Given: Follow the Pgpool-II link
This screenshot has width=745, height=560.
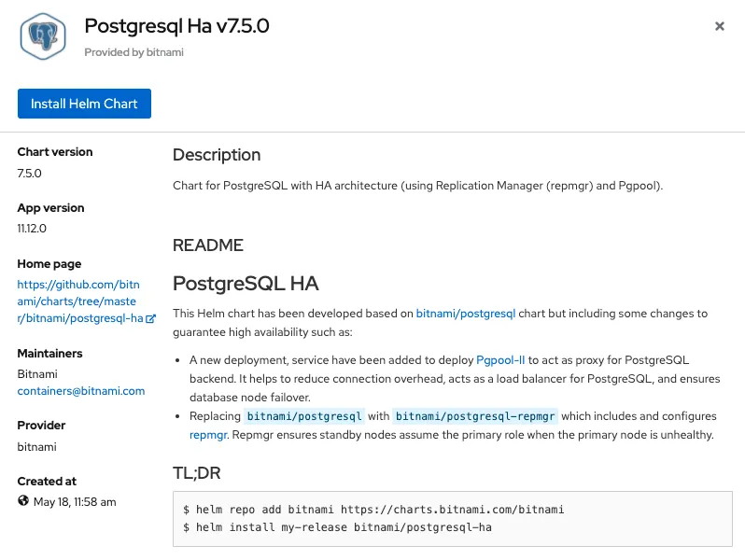Looking at the screenshot, I should [x=500, y=359].
